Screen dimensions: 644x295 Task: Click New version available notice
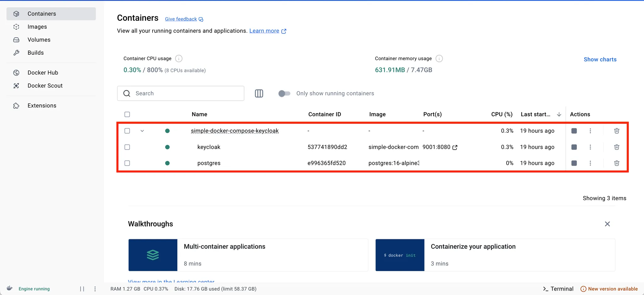609,289
